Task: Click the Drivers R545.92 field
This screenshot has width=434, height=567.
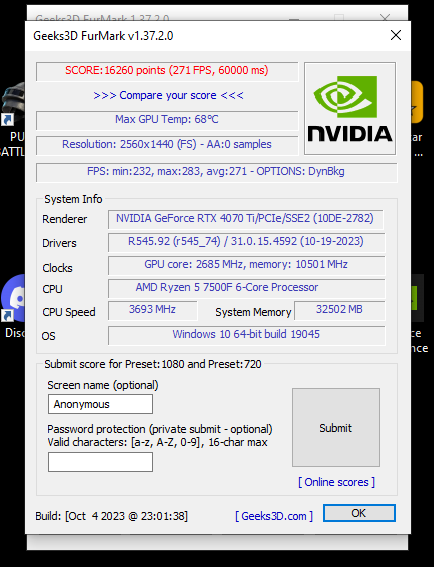Action: tap(246, 242)
